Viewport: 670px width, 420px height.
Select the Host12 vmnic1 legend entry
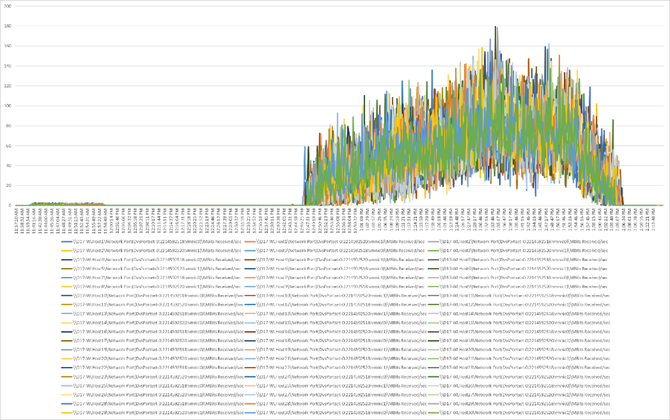click(x=519, y=304)
